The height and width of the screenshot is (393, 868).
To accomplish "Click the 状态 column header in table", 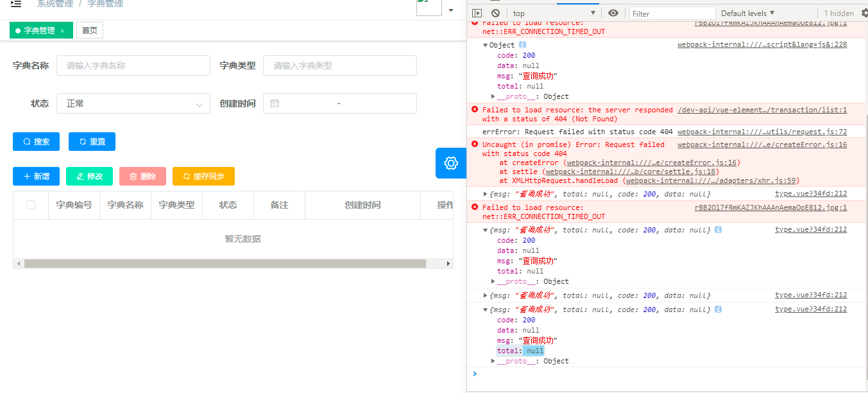I will [228, 205].
